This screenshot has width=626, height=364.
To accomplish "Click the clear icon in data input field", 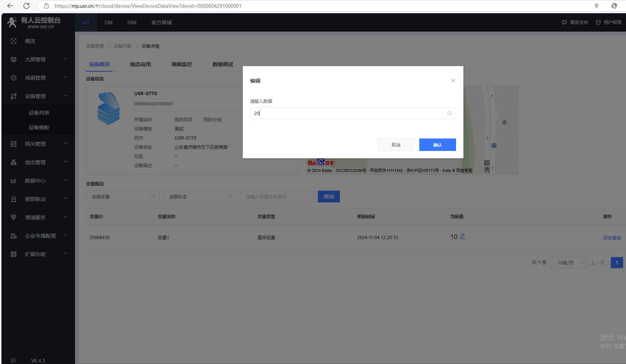I will tap(449, 113).
